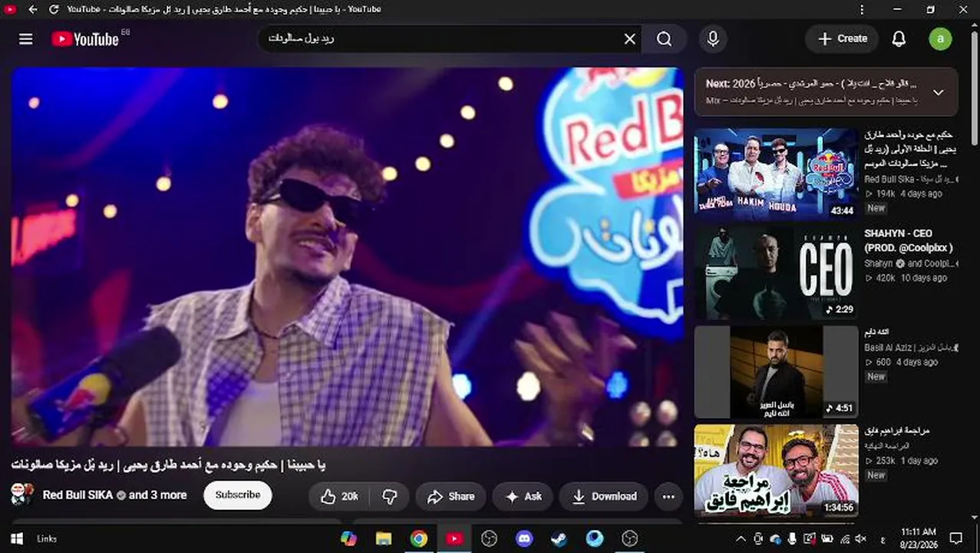Open Steam from the taskbar
Image resolution: width=980 pixels, height=553 pixels.
(559, 538)
